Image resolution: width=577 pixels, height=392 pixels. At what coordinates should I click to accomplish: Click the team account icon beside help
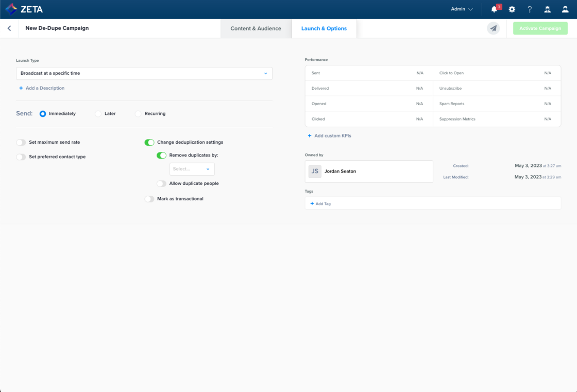pos(547,9)
